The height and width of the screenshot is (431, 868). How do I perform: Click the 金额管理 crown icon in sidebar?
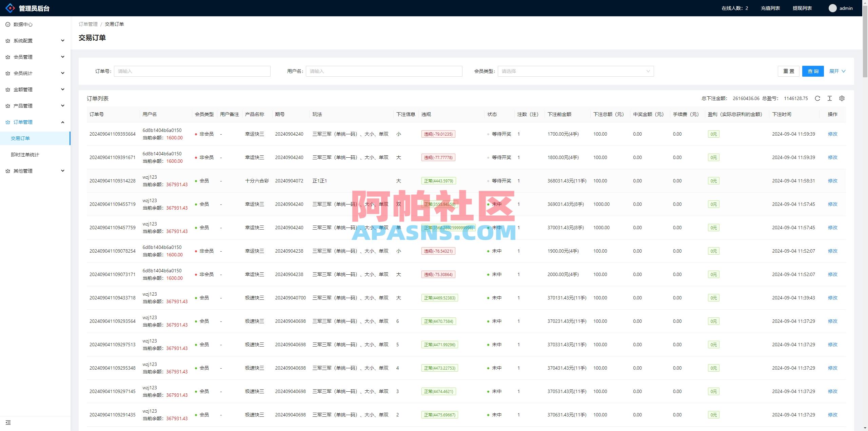[x=7, y=89]
